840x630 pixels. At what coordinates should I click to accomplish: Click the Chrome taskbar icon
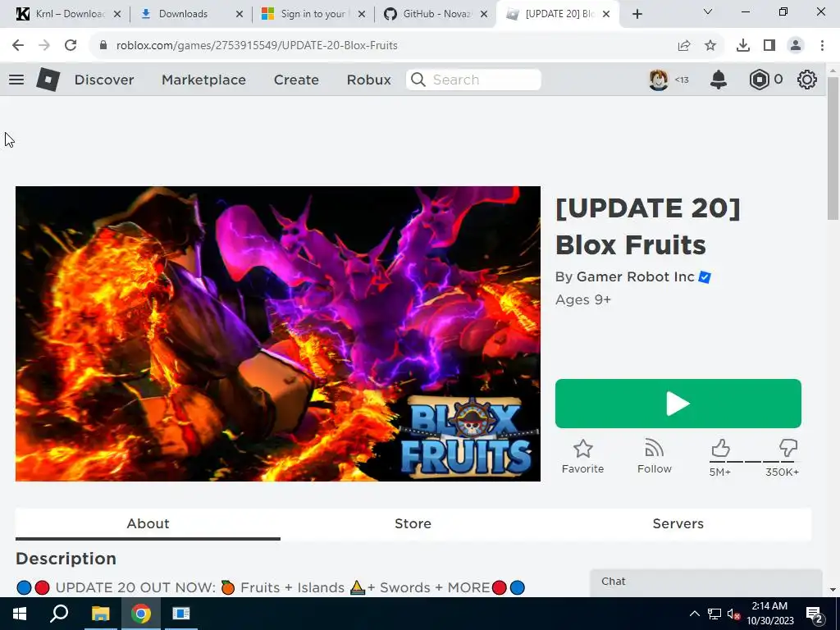coord(141,614)
